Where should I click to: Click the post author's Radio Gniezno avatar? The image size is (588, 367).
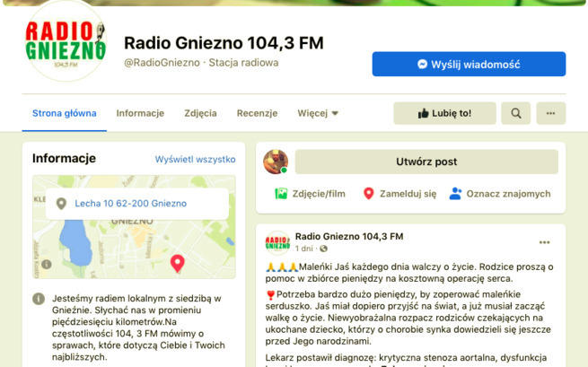(277, 242)
